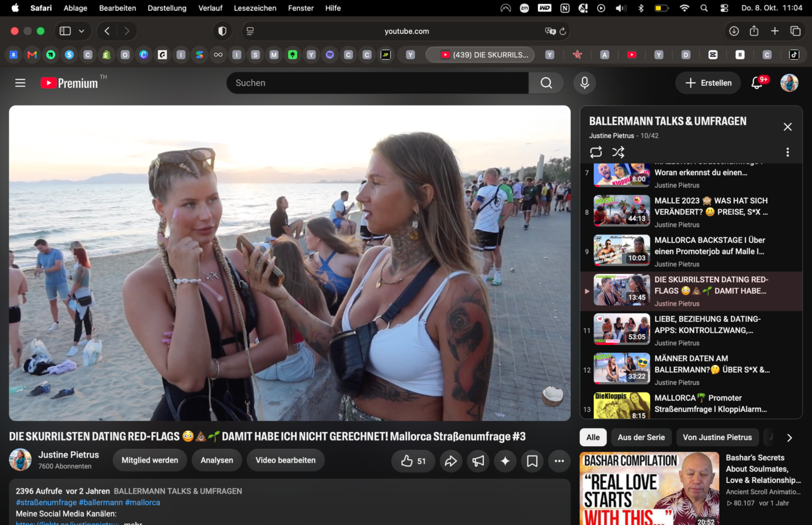Open Analysen for the video
This screenshot has width=812, height=525.
pyautogui.click(x=216, y=460)
